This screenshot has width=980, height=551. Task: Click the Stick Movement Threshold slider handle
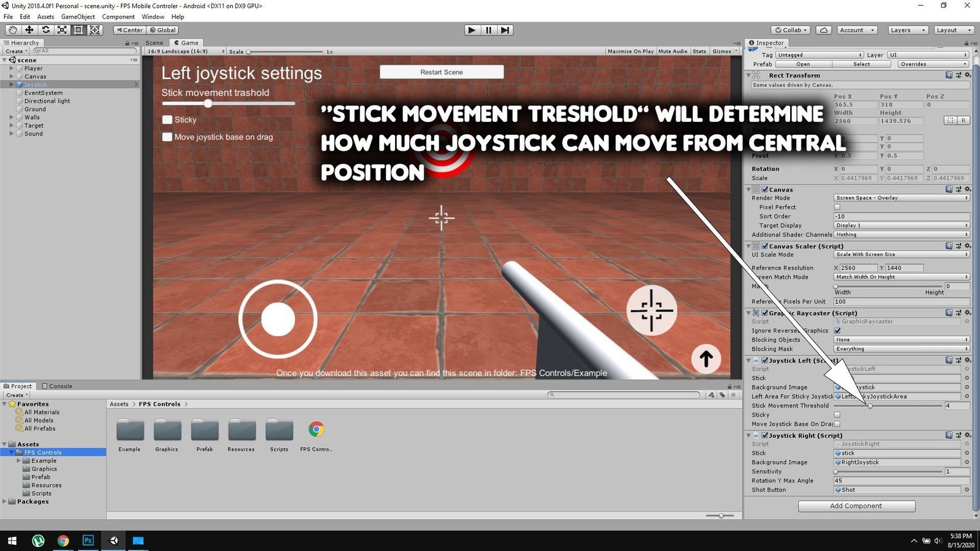870,406
